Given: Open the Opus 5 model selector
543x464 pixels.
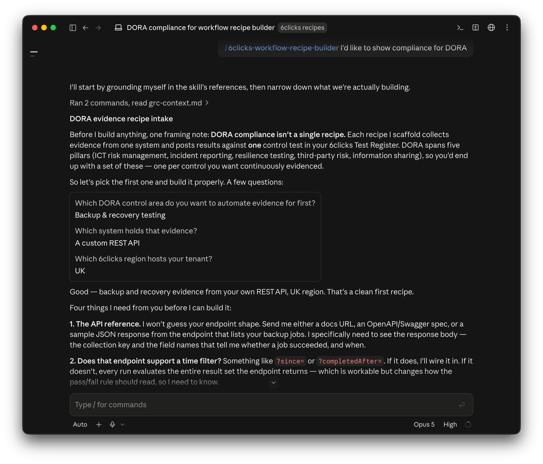Looking at the screenshot, I should [x=424, y=424].
